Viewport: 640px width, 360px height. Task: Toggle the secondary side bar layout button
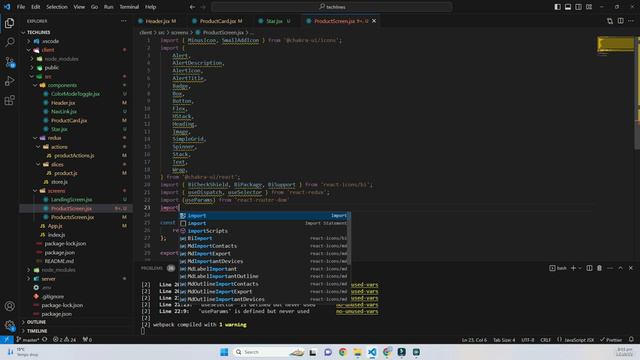click(x=578, y=7)
